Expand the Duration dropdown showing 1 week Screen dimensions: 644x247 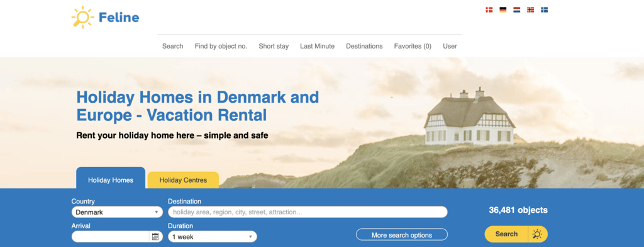tap(213, 237)
